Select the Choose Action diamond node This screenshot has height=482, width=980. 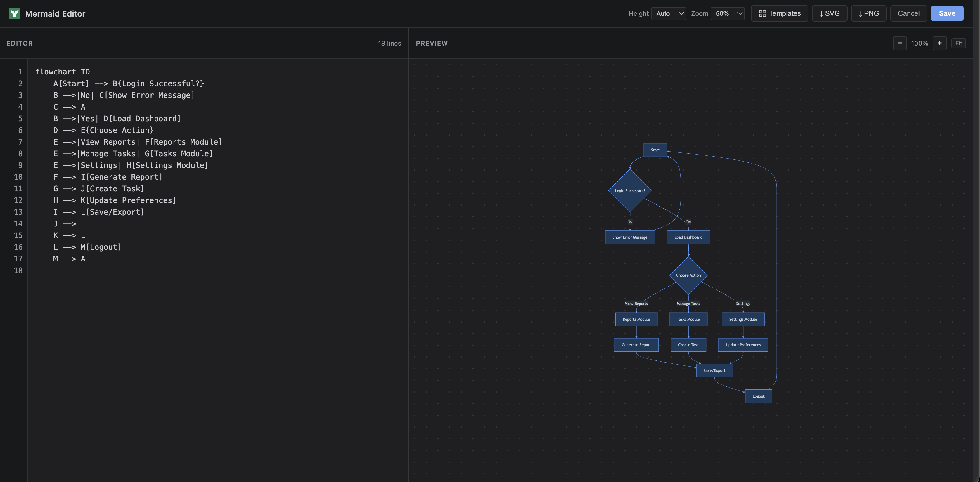[688, 275]
